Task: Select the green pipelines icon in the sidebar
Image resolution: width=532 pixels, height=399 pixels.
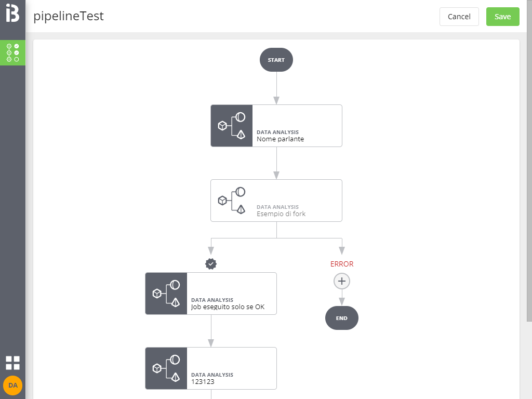Action: [12, 52]
